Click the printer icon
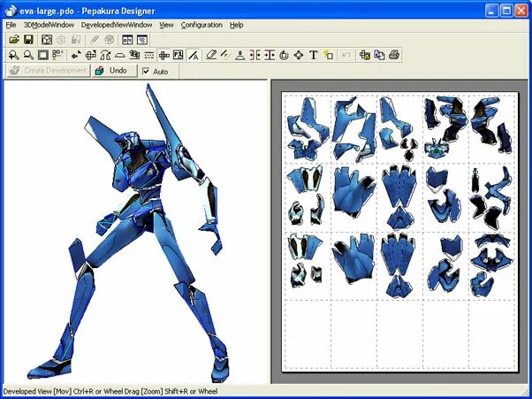Viewport: 532px width, 399px height. (394, 55)
